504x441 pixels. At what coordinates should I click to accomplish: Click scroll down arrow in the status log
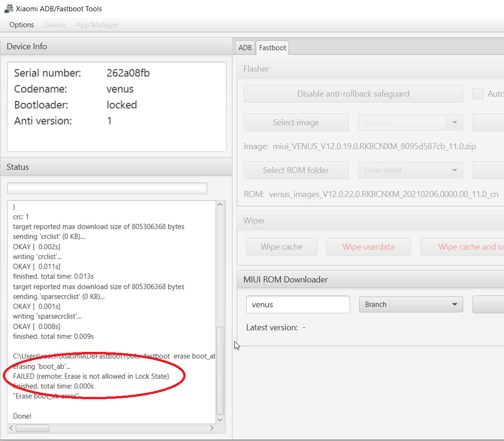[220, 419]
